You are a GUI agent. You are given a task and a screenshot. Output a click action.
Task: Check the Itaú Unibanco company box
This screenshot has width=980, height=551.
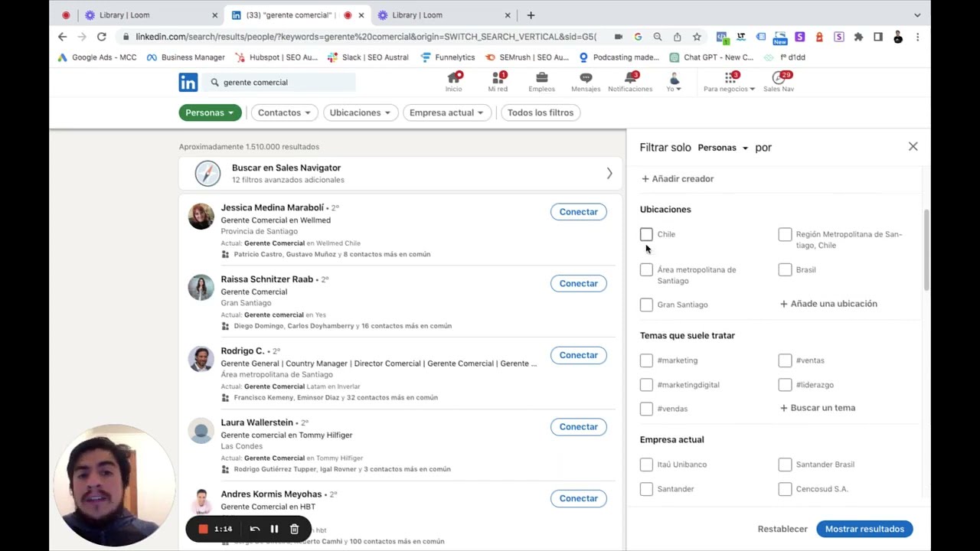[646, 465]
